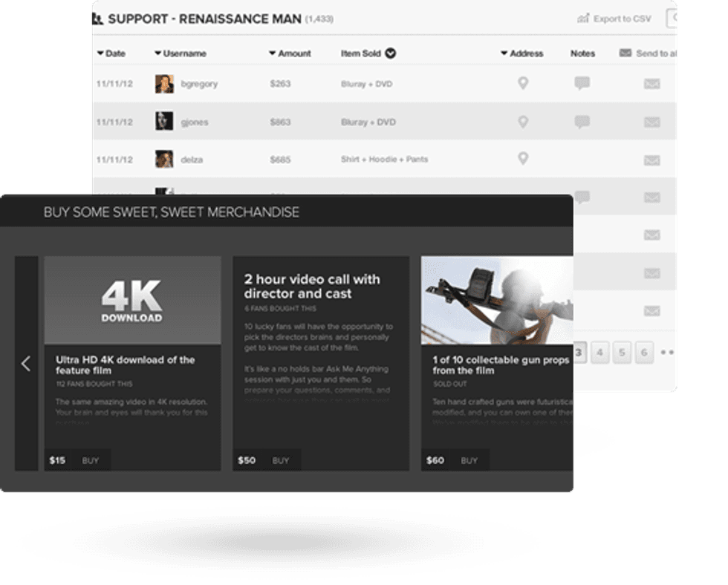Open bgregory's avatar thumbnail

164,84
